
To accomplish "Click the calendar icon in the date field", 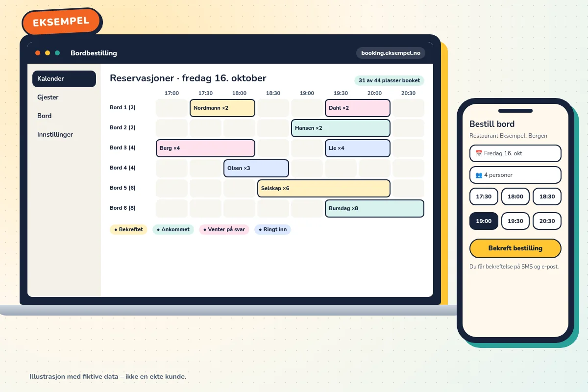I will point(479,153).
